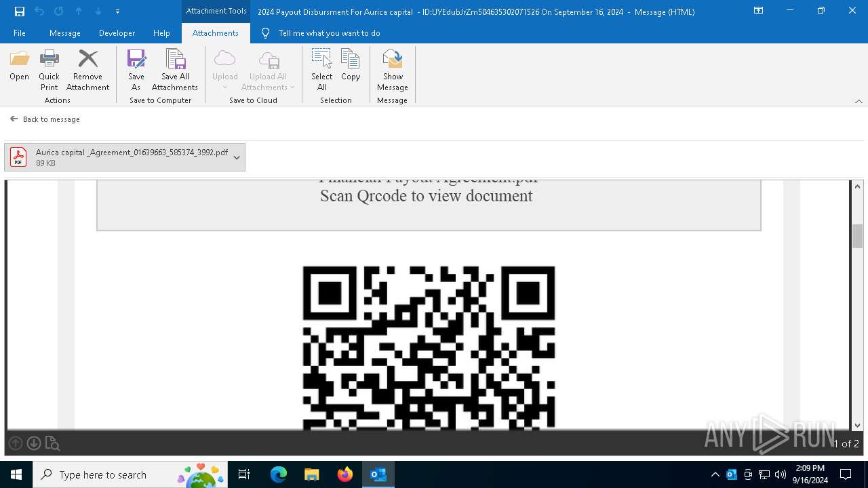Copy the attachment
Screen dimensions: 868x488
click(x=351, y=66)
